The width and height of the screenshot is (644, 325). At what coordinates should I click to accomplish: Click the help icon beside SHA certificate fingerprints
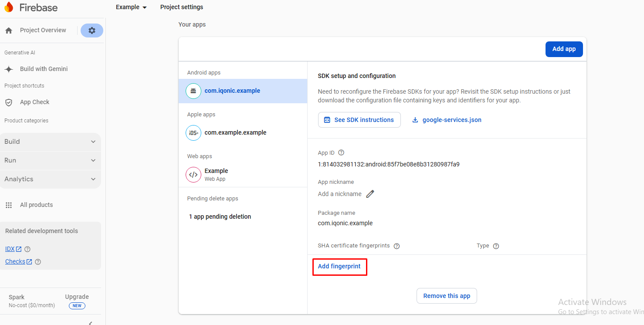[397, 246]
